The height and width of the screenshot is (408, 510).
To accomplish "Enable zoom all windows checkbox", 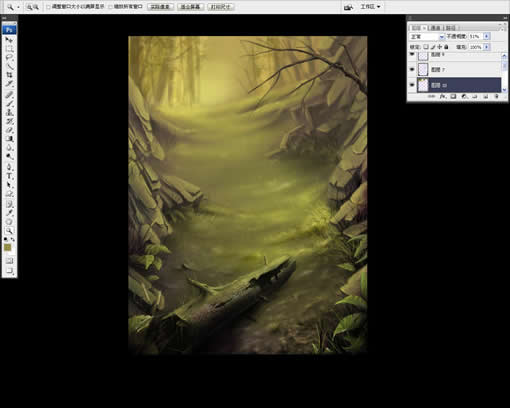I will pos(111,7).
